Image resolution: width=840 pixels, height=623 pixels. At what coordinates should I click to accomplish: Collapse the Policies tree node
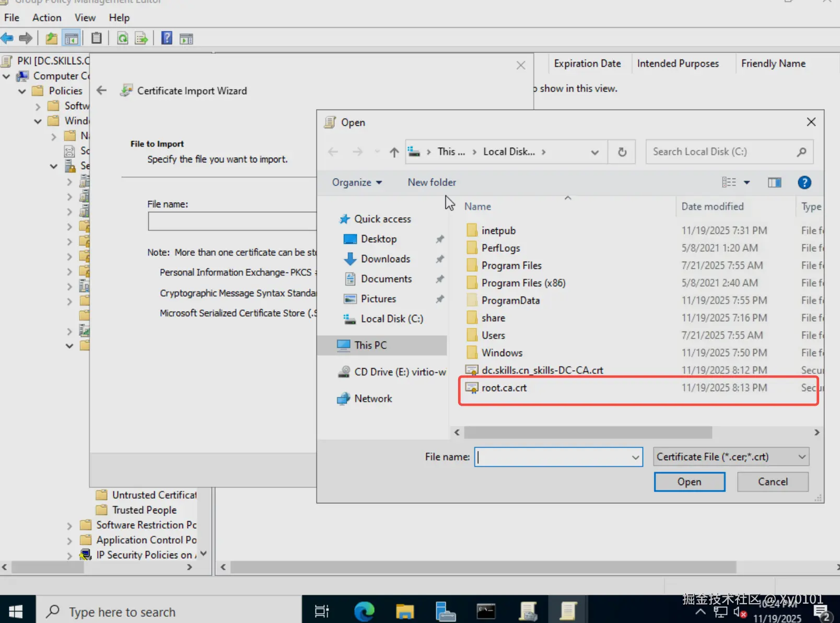[x=22, y=91]
